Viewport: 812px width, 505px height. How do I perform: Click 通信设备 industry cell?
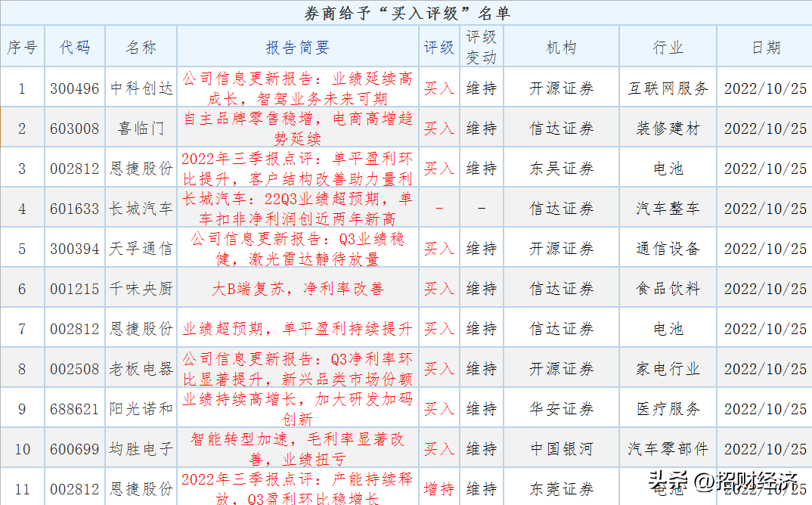(668, 249)
